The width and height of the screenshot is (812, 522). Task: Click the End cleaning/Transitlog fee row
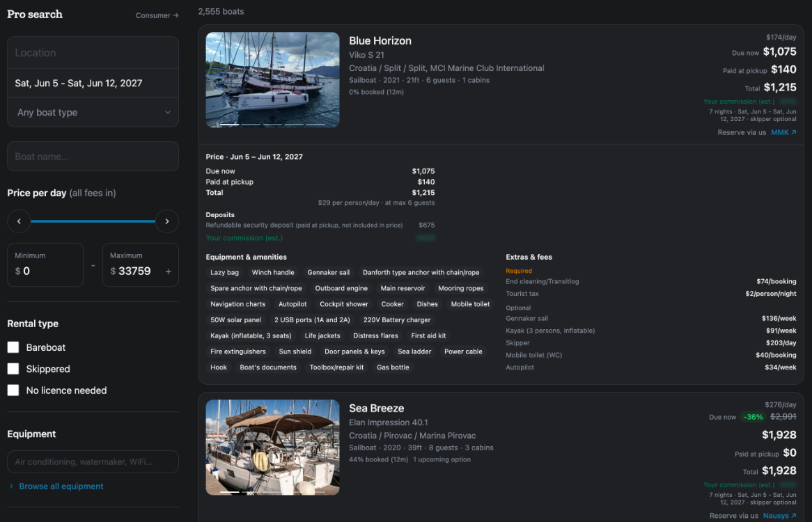[651, 281]
